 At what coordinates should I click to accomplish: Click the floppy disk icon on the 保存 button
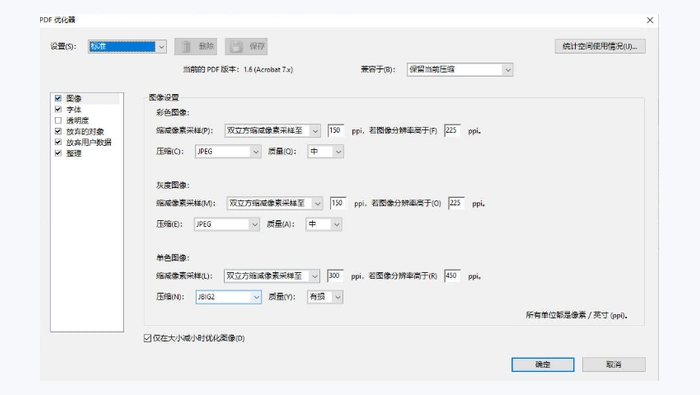click(237, 46)
